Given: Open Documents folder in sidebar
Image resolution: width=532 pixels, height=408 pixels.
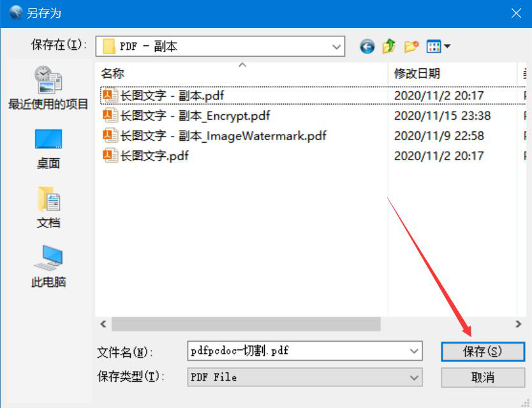Looking at the screenshot, I should pos(48,208).
